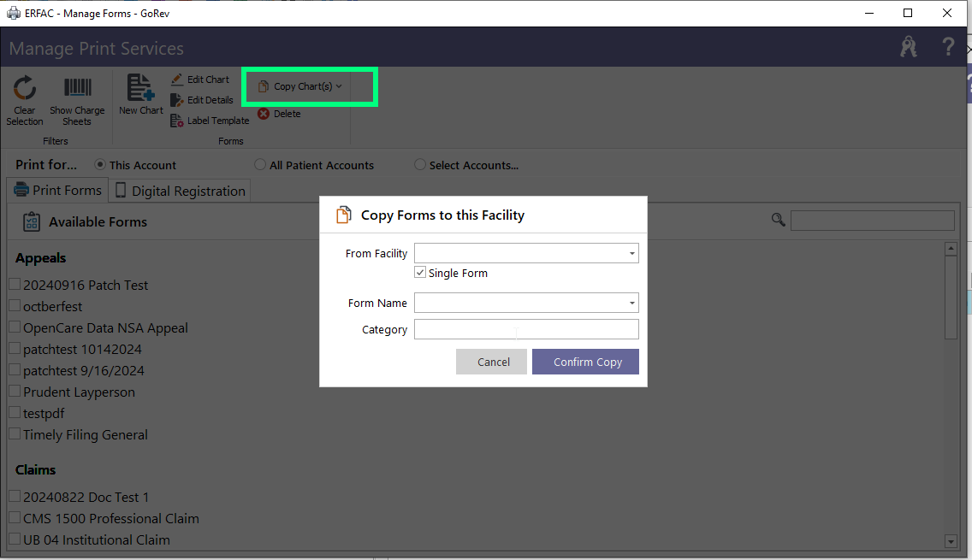Switch to the Print Forms tab
Screen dimensions: 972x560
pyautogui.click(x=58, y=190)
